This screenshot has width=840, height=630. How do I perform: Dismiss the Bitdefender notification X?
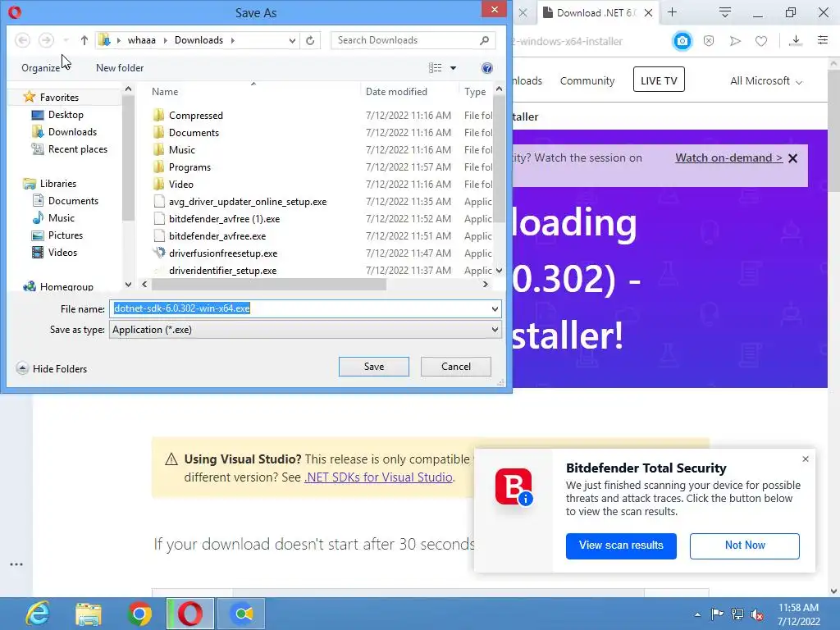point(806,459)
